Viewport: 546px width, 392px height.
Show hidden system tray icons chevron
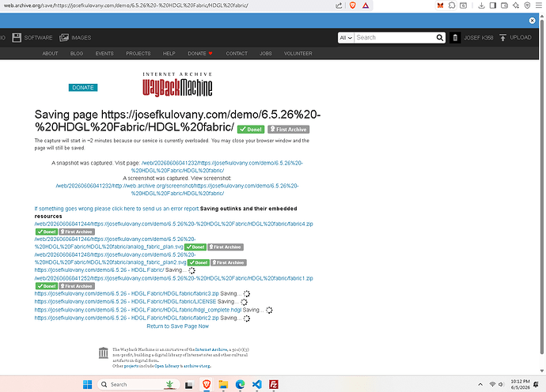click(x=480, y=384)
